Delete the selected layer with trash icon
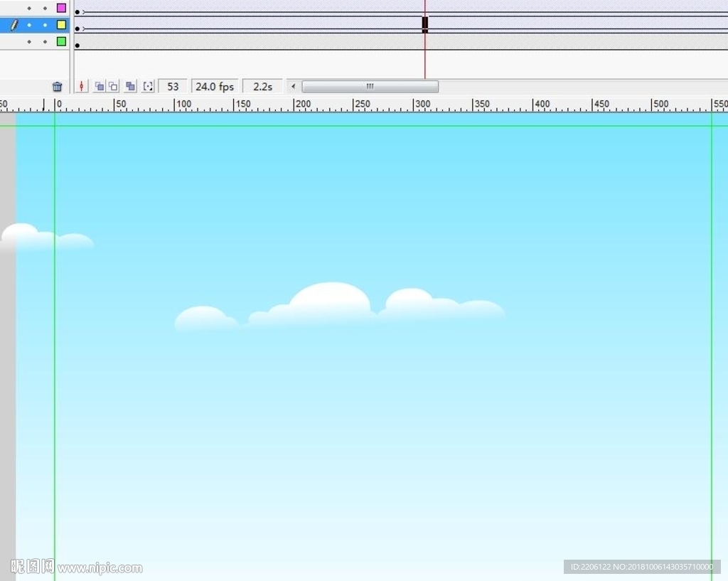This screenshot has height=581, width=728. click(x=57, y=86)
